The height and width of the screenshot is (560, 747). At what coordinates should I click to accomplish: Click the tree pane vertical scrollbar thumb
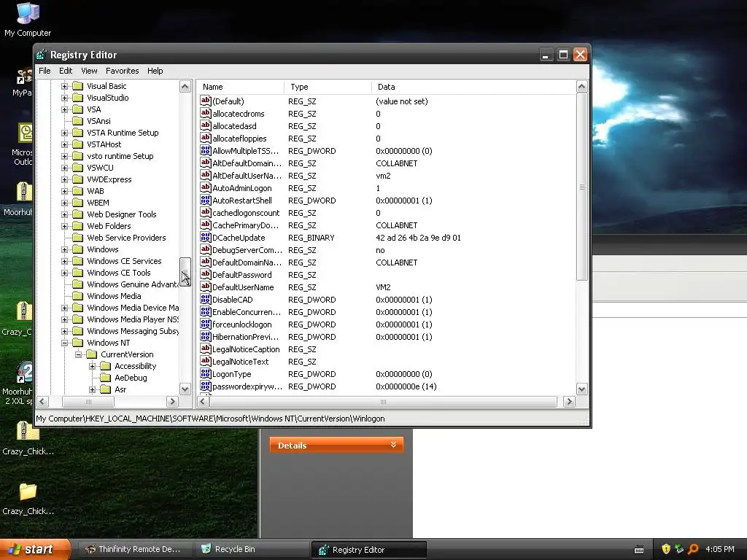185,272
